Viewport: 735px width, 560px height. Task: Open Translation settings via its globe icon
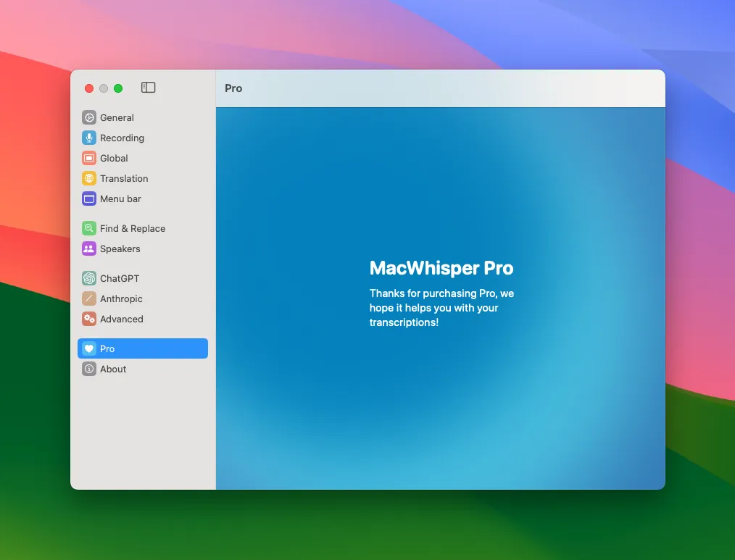88,178
